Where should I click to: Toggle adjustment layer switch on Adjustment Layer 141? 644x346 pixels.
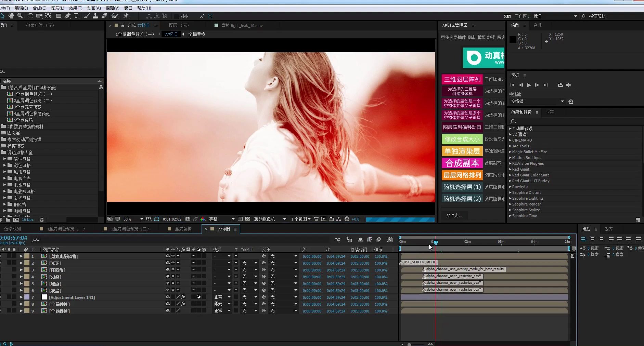pos(199,297)
